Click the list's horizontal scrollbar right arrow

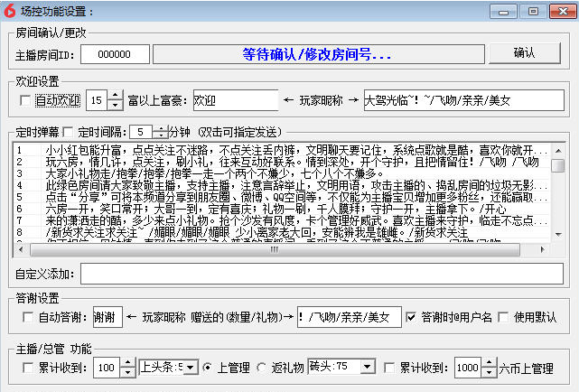(x=542, y=249)
